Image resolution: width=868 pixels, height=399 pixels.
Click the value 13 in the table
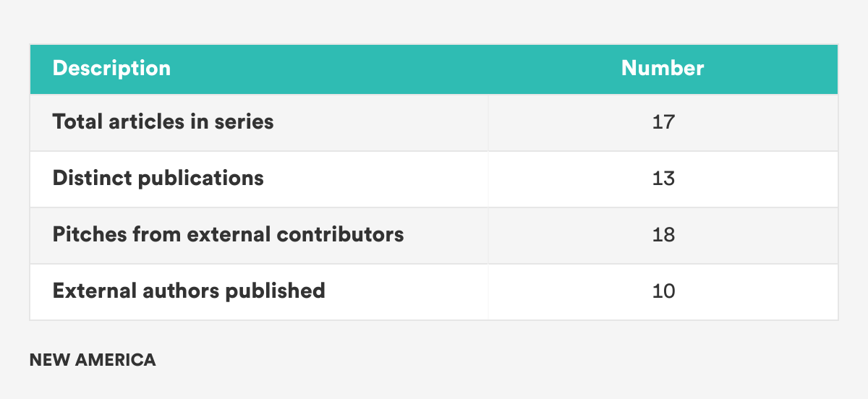click(x=663, y=178)
